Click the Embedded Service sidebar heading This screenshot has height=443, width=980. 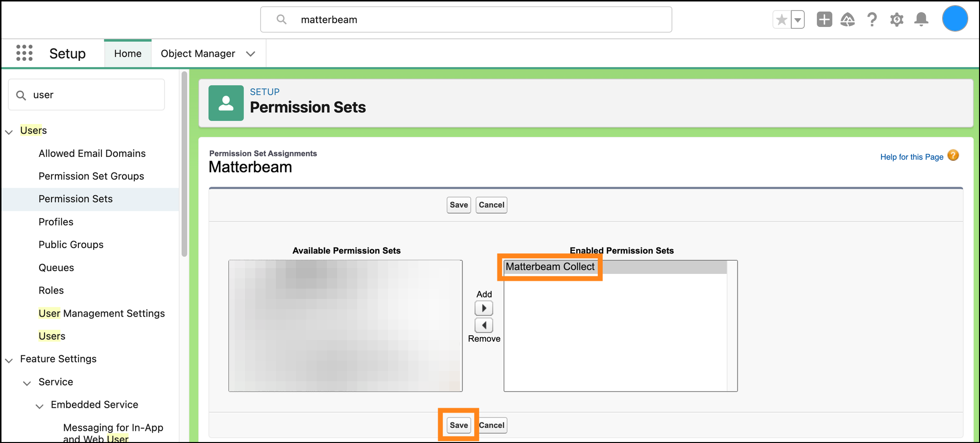[95, 404]
